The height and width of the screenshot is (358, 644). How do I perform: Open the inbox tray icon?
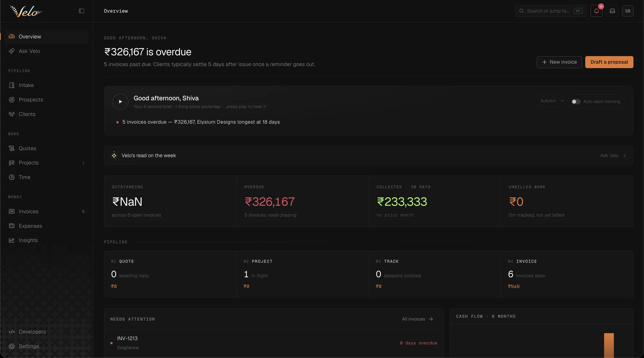point(612,11)
